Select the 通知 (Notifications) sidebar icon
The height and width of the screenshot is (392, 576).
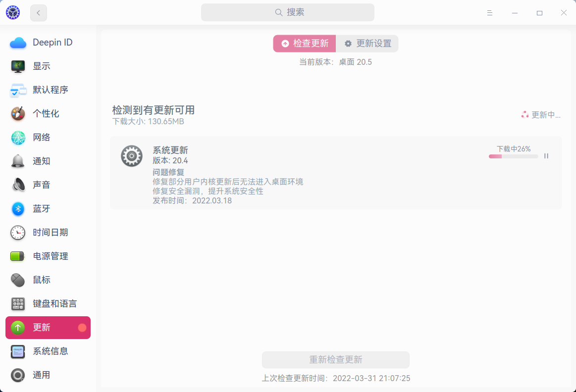(x=18, y=161)
